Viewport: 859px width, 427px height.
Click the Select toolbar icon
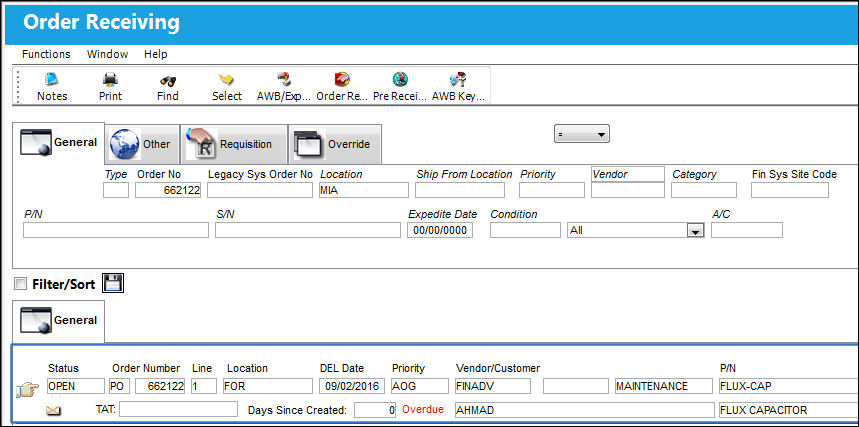coord(227,87)
